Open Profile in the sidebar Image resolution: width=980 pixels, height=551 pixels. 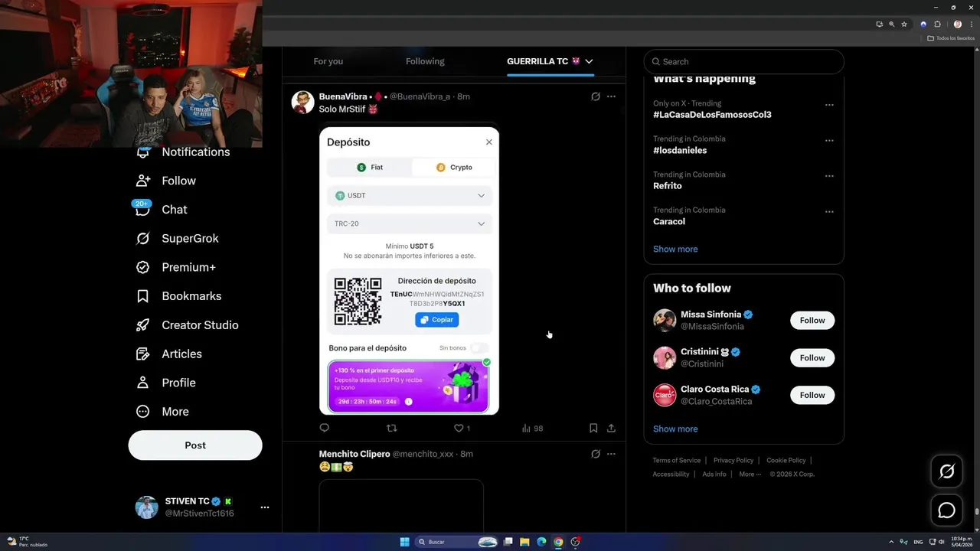click(165, 383)
